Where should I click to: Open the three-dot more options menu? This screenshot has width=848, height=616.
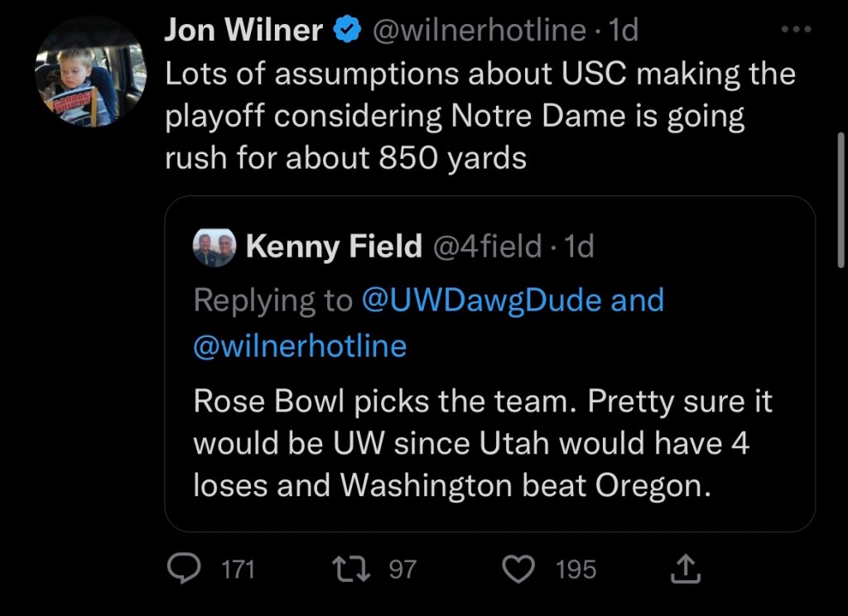pyautogui.click(x=797, y=30)
